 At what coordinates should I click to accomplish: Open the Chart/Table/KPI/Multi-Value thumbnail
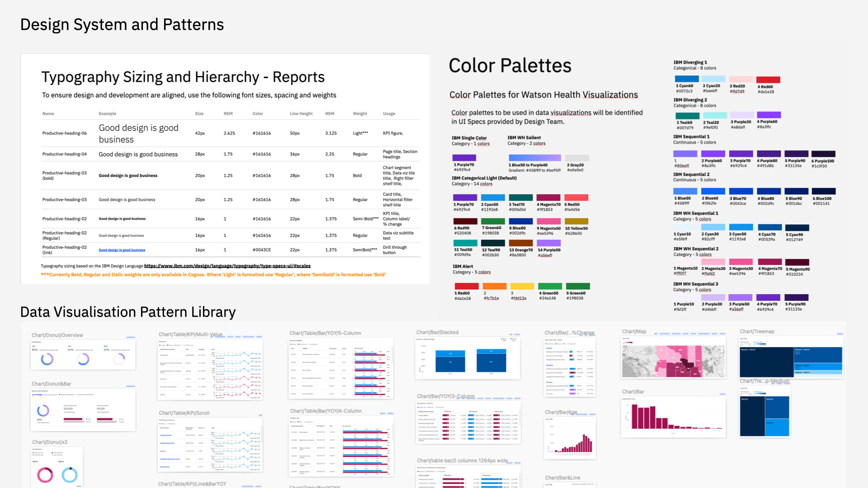point(210,369)
